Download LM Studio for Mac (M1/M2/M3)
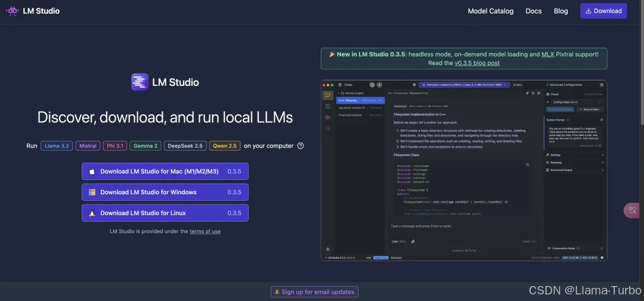This screenshot has width=644, height=301. tap(165, 171)
